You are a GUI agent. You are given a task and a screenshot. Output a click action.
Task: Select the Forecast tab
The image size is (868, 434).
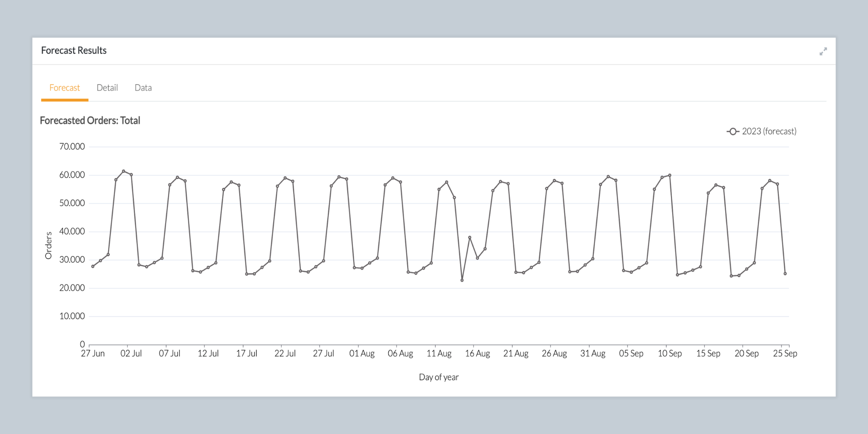click(65, 88)
